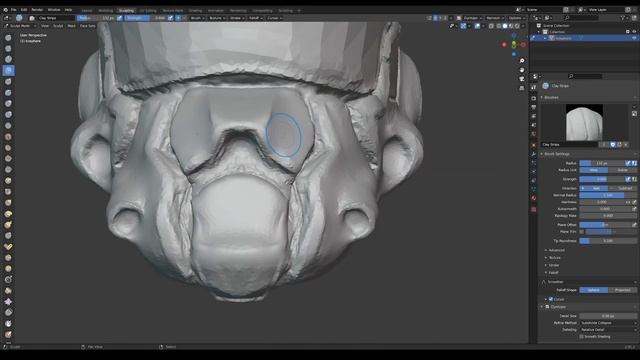Toggle the Dyntopo panel checkbox

pos(547,307)
